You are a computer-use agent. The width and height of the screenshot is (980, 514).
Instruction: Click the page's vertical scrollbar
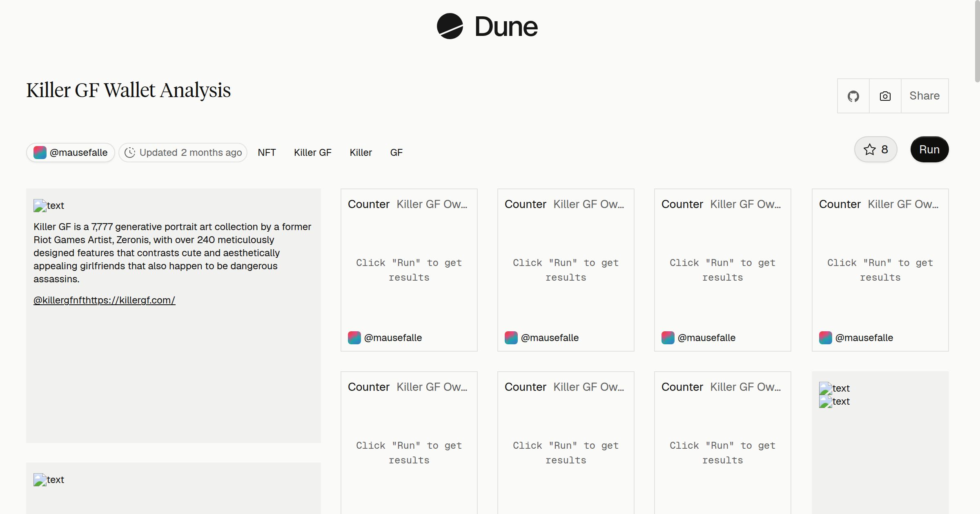[977, 42]
